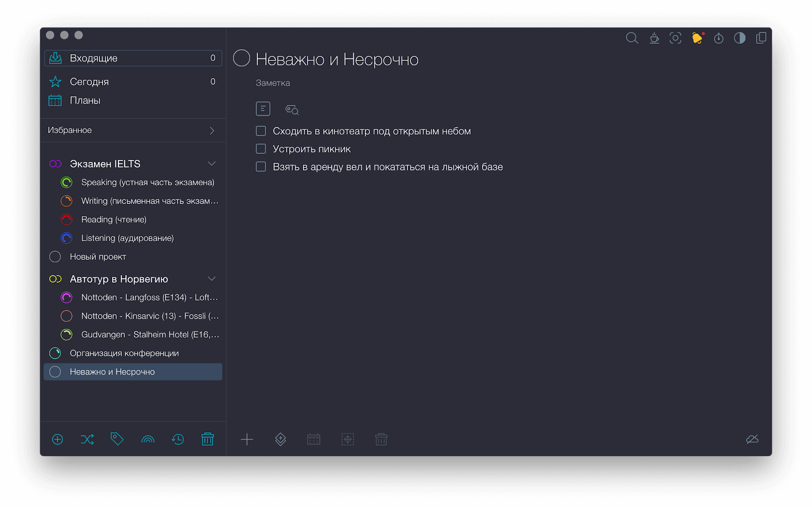Image resolution: width=812 pixels, height=509 pixels.
Task: Click the coffee cup break icon
Action: click(654, 38)
